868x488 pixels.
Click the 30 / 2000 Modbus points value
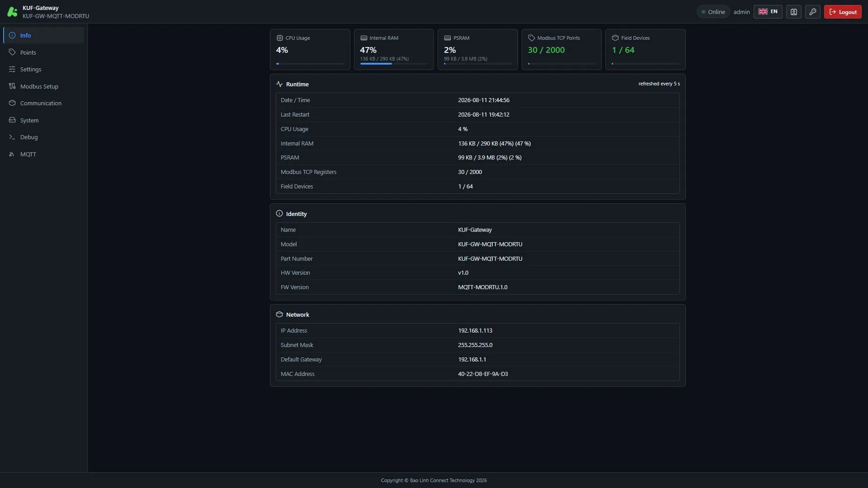[x=546, y=50]
